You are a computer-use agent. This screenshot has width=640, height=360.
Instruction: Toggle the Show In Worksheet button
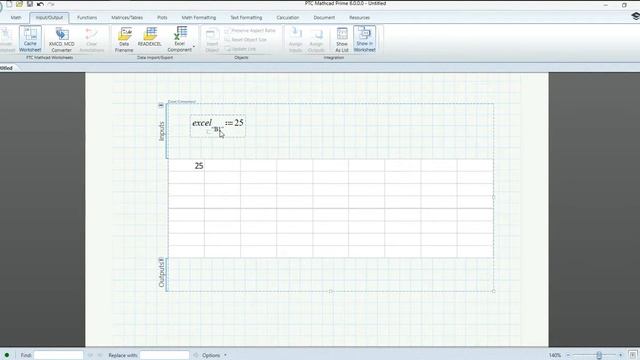pyautogui.click(x=364, y=39)
